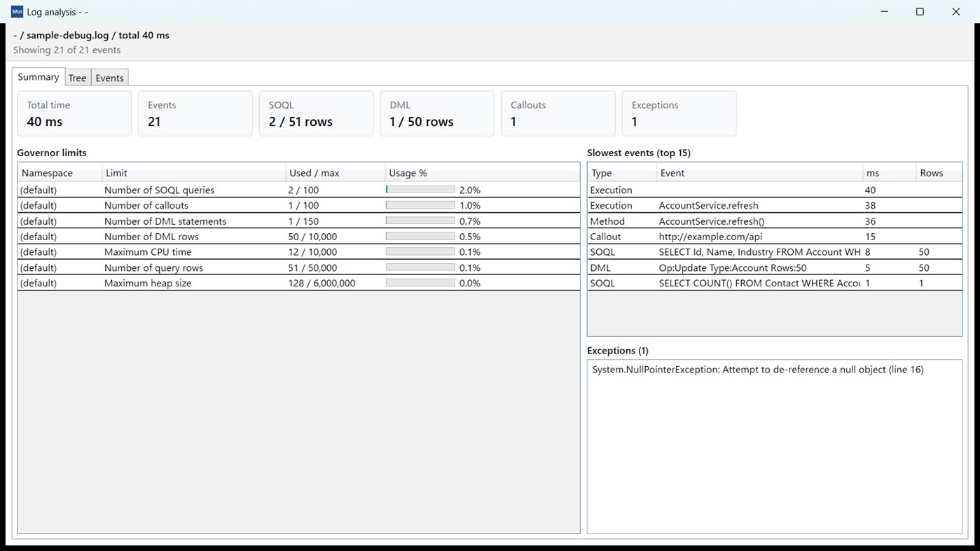Click the Callouts summary card
980x551 pixels.
click(558, 113)
